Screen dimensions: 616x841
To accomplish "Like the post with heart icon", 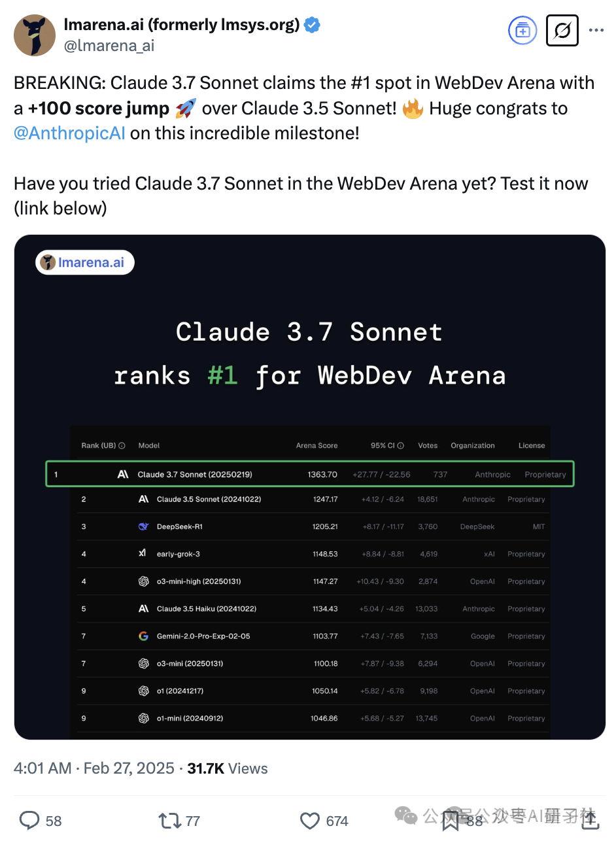I will (310, 821).
